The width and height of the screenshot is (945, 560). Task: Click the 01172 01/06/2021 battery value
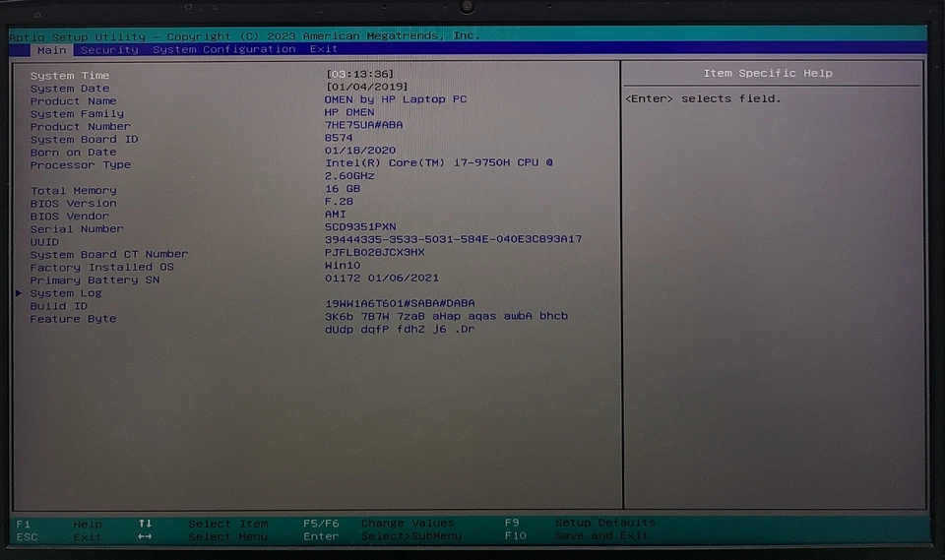(x=382, y=278)
